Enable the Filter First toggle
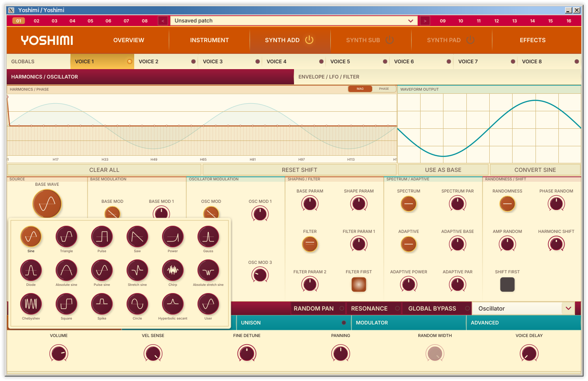This screenshot has width=588, height=381. tap(359, 285)
